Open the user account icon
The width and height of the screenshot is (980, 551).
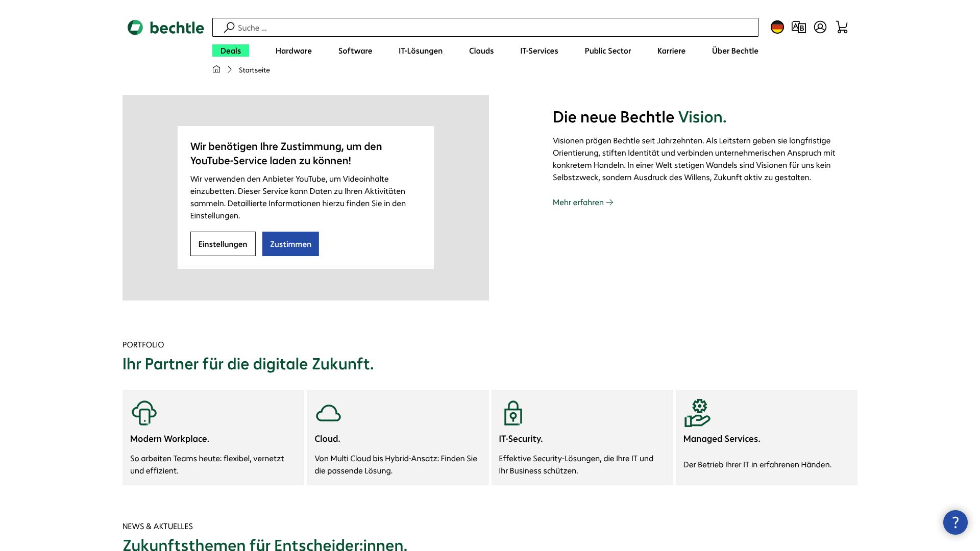820,27
